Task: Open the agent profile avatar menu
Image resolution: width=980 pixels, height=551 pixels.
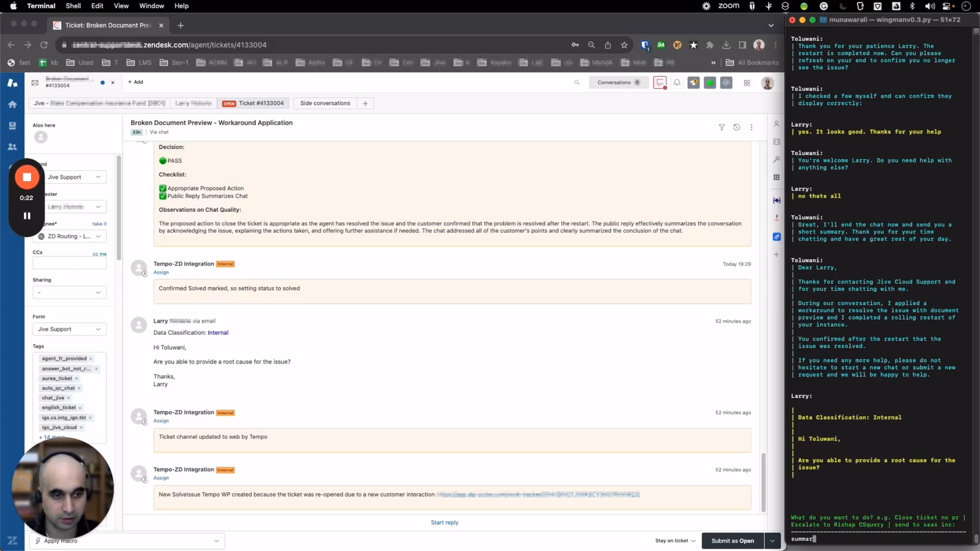Action: pos(767,83)
